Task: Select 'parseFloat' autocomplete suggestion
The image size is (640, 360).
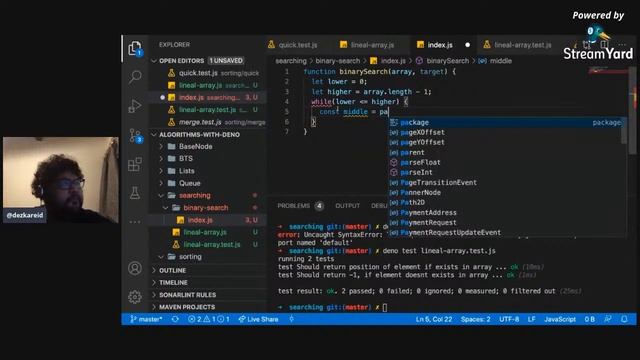Action: coord(504,162)
